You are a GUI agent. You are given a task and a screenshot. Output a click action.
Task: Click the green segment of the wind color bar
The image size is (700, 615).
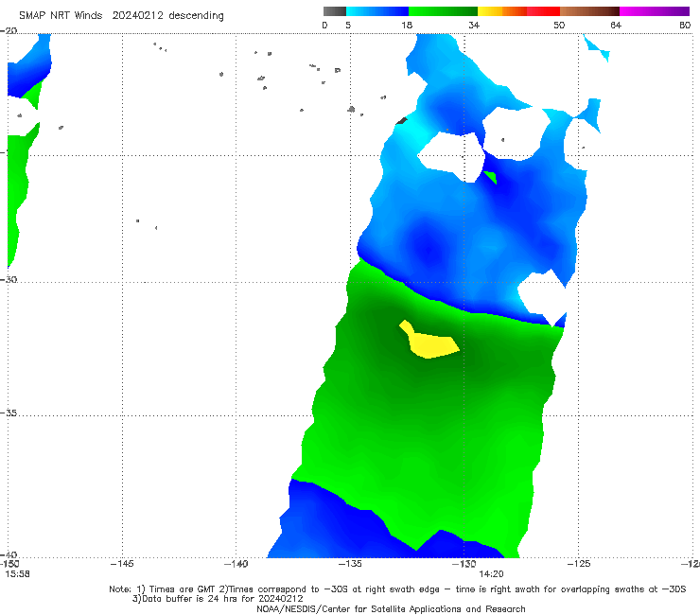tap(443, 11)
